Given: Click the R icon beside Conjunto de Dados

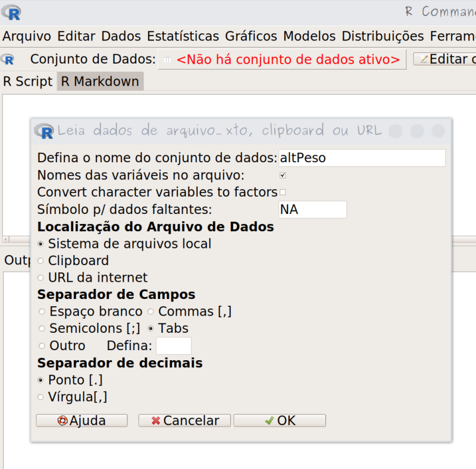Looking at the screenshot, I should [x=8, y=59].
